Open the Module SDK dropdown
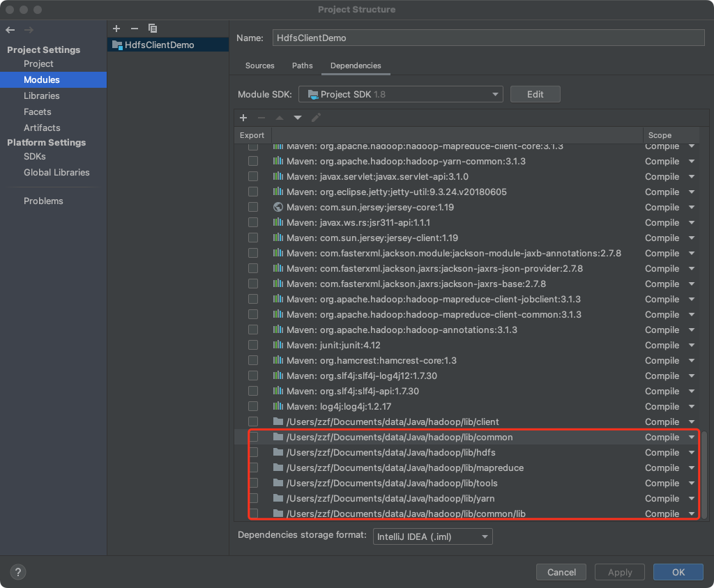 [401, 94]
